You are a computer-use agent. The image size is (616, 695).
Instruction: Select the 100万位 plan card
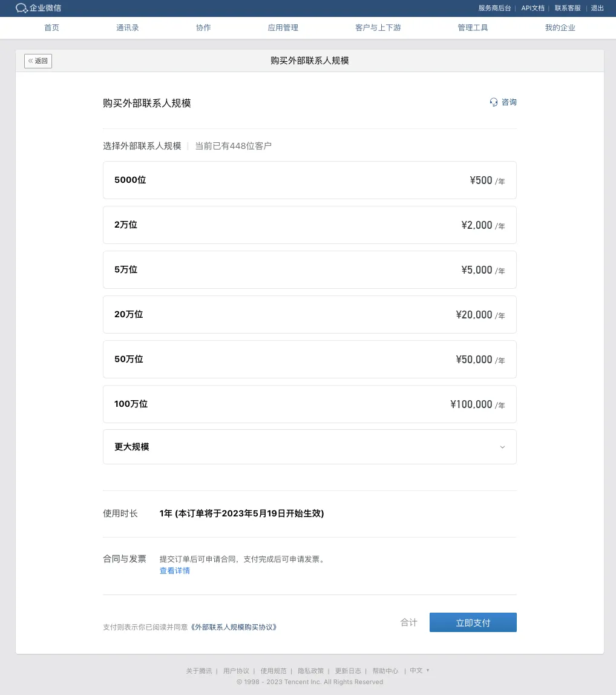click(x=310, y=404)
